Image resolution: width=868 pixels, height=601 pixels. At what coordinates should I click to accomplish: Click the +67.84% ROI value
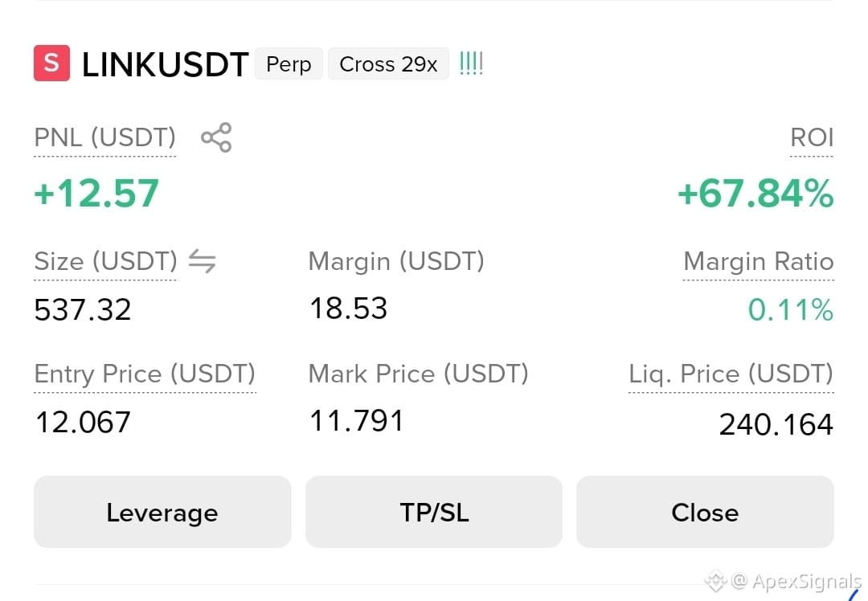755,194
